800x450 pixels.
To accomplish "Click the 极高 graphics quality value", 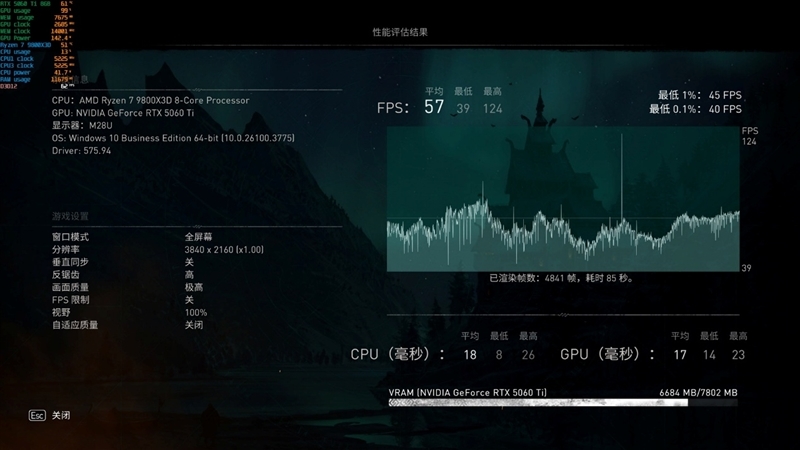I will tap(194, 287).
